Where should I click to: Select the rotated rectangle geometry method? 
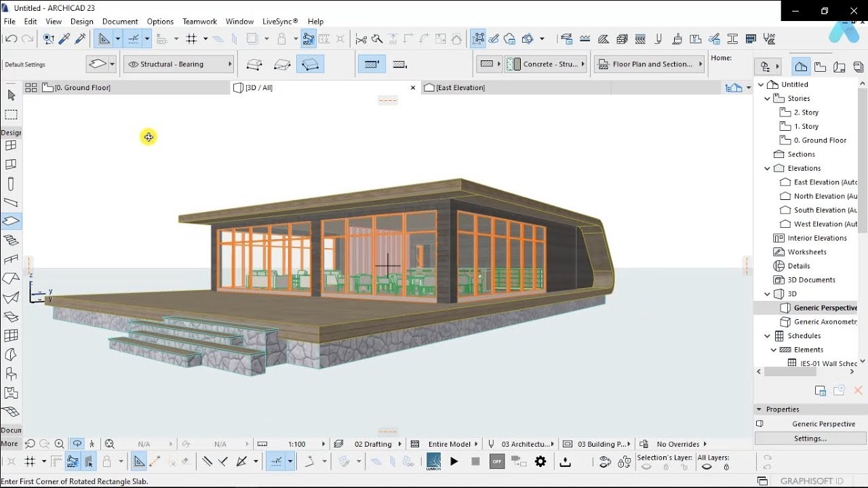tap(310, 64)
